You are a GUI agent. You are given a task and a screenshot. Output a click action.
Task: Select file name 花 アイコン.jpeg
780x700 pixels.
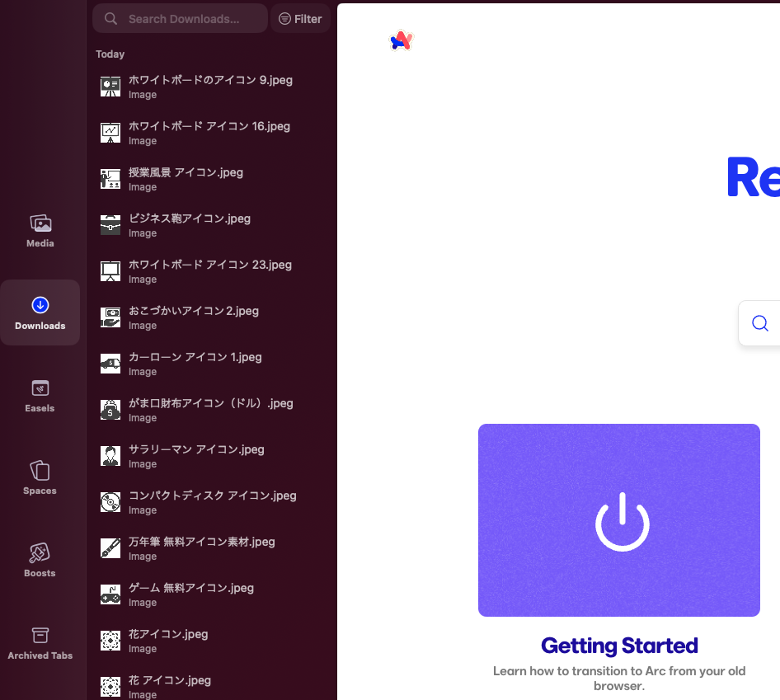click(x=170, y=680)
